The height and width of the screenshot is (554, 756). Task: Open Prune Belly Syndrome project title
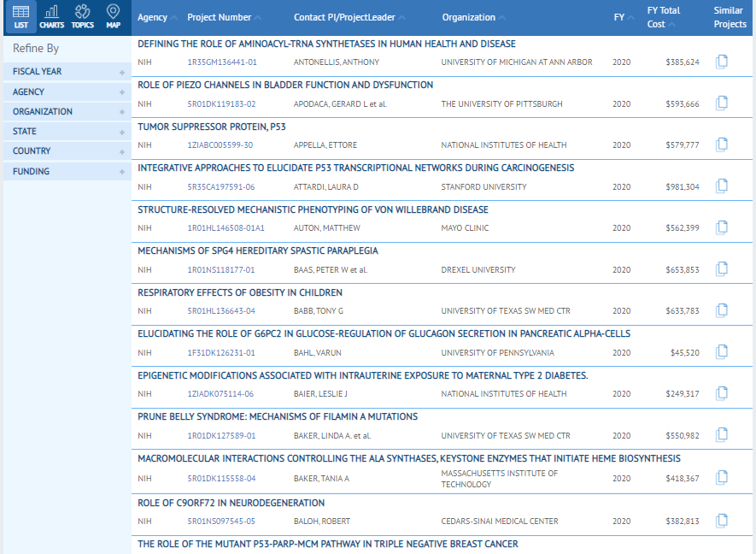(x=278, y=417)
